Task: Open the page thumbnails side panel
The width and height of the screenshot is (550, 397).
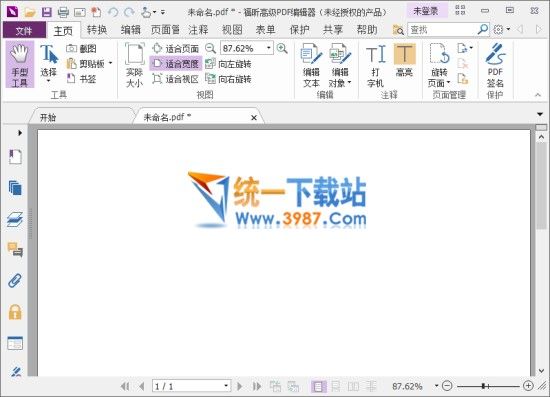Action: coord(15,188)
